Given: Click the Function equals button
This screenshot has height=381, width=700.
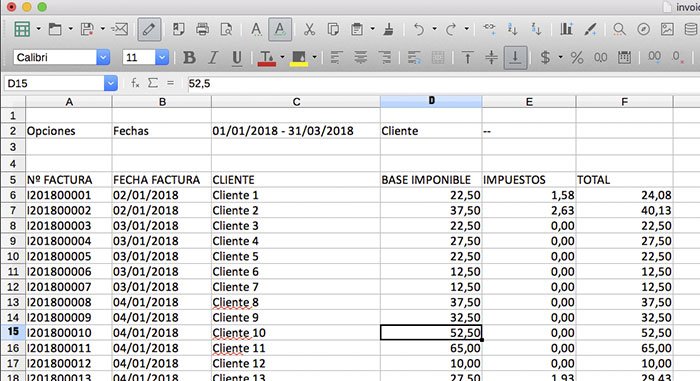Looking at the screenshot, I should (x=170, y=83).
